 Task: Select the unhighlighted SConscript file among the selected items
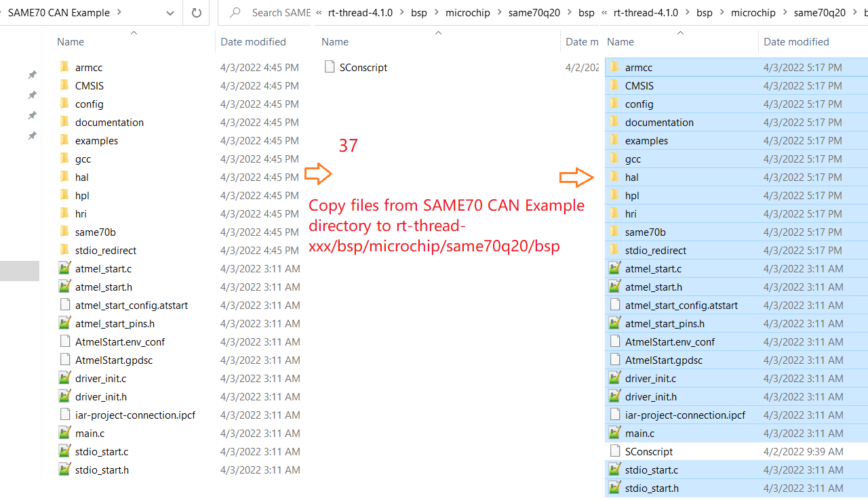[648, 452]
